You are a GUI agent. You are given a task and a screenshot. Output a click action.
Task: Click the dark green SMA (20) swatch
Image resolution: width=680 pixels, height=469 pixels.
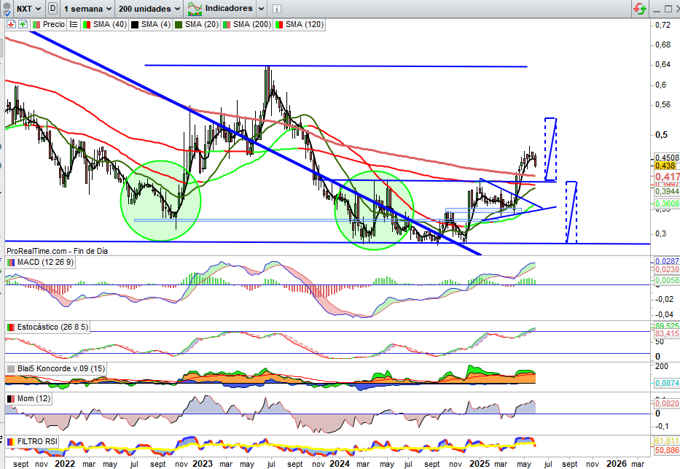(178, 25)
